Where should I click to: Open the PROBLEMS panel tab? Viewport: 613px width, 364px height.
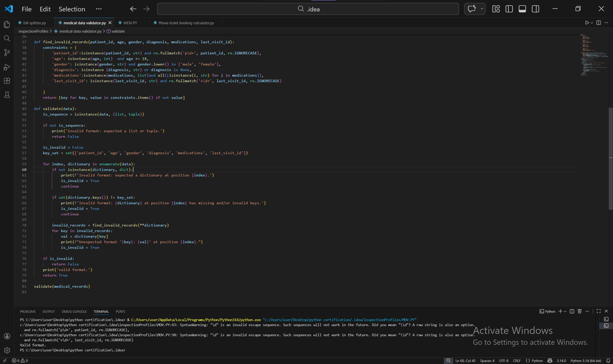tap(28, 311)
